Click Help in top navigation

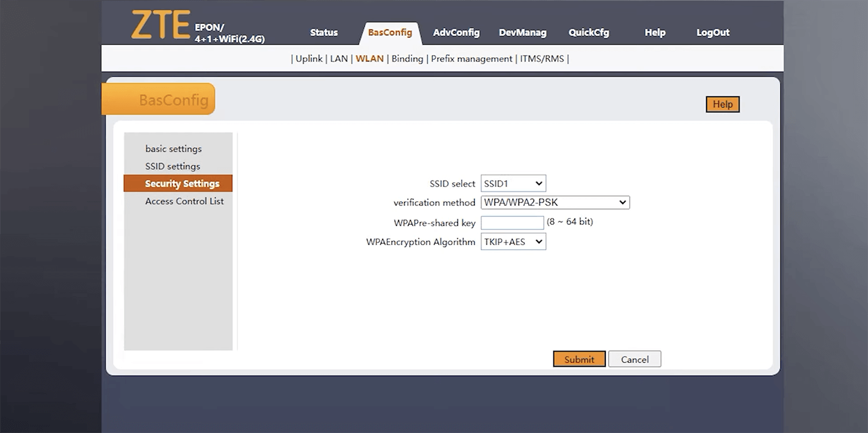click(655, 32)
